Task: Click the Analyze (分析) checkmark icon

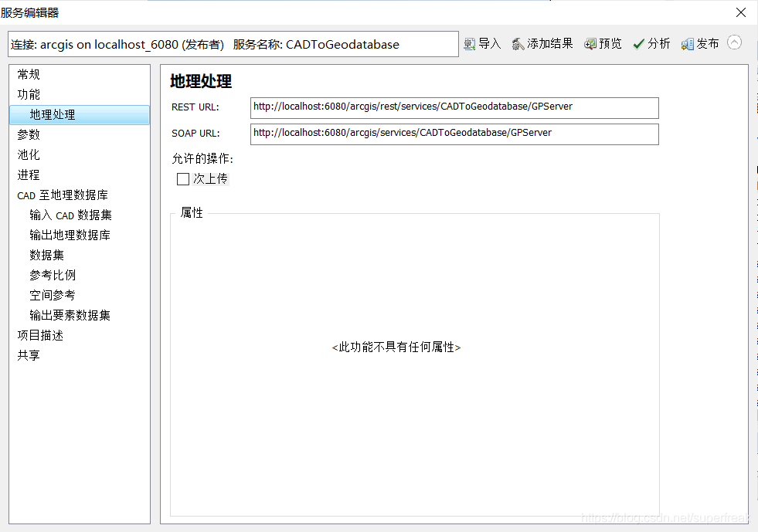Action: [x=638, y=44]
